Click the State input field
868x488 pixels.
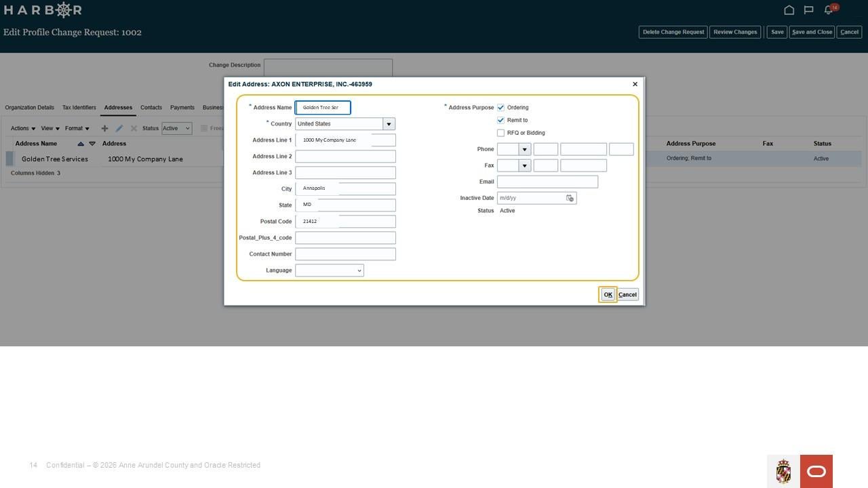[x=345, y=205]
